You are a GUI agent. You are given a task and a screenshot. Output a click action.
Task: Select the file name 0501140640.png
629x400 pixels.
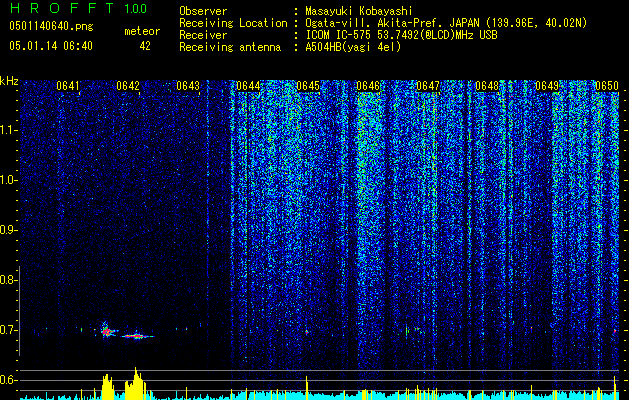pyautogui.click(x=51, y=26)
